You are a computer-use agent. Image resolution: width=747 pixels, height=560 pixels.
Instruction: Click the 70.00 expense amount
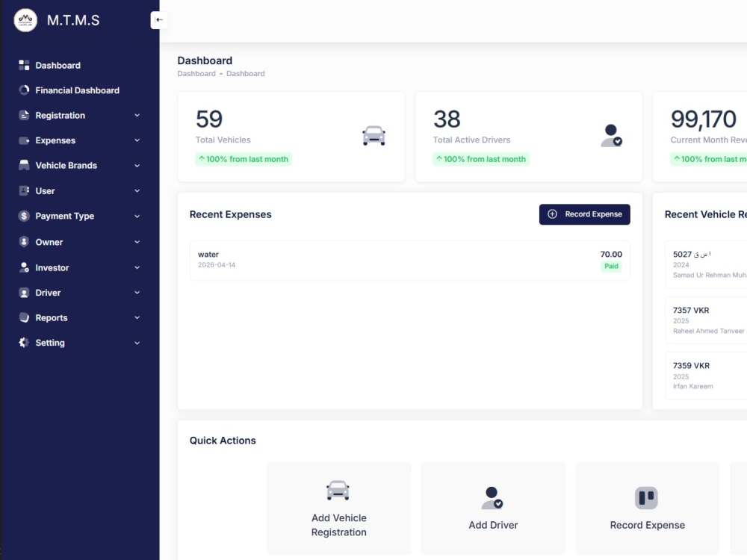(611, 255)
